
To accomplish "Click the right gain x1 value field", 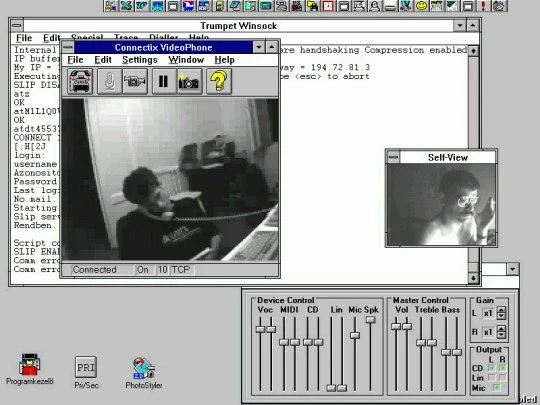I will pyautogui.click(x=488, y=332).
